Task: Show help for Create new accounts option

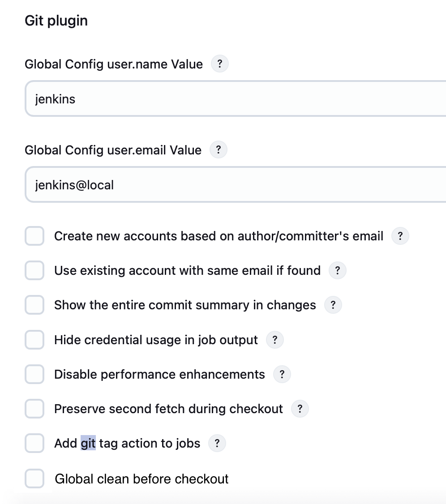Action: [x=400, y=236]
